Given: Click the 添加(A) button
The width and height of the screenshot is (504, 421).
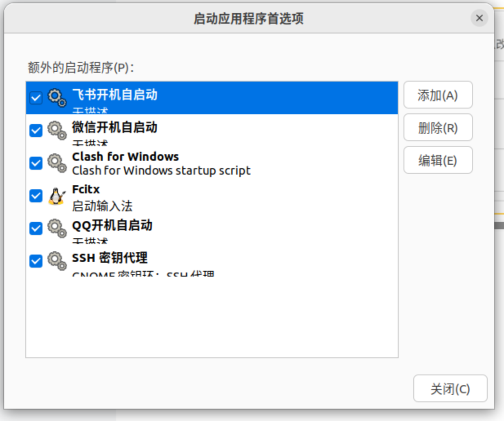Looking at the screenshot, I should (438, 95).
